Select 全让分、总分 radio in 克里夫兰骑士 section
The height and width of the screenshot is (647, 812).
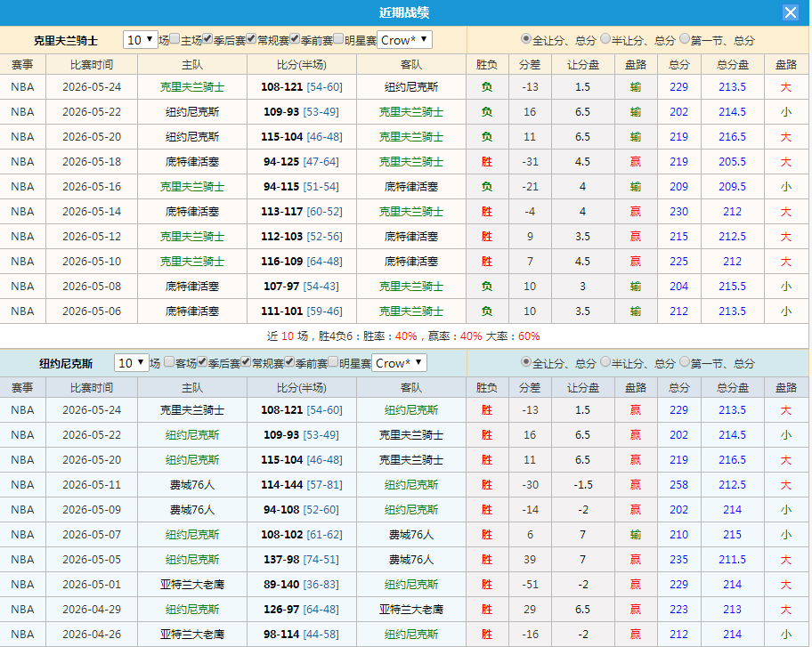526,39
